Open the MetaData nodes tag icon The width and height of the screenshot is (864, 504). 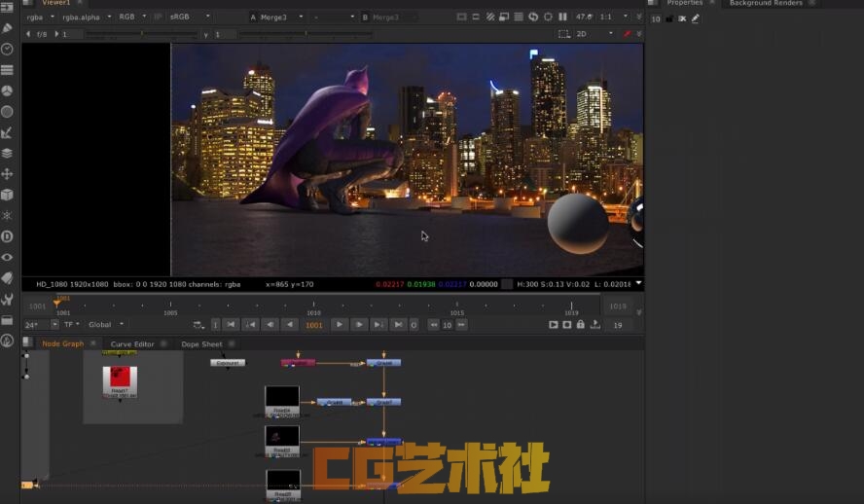pyautogui.click(x=7, y=278)
